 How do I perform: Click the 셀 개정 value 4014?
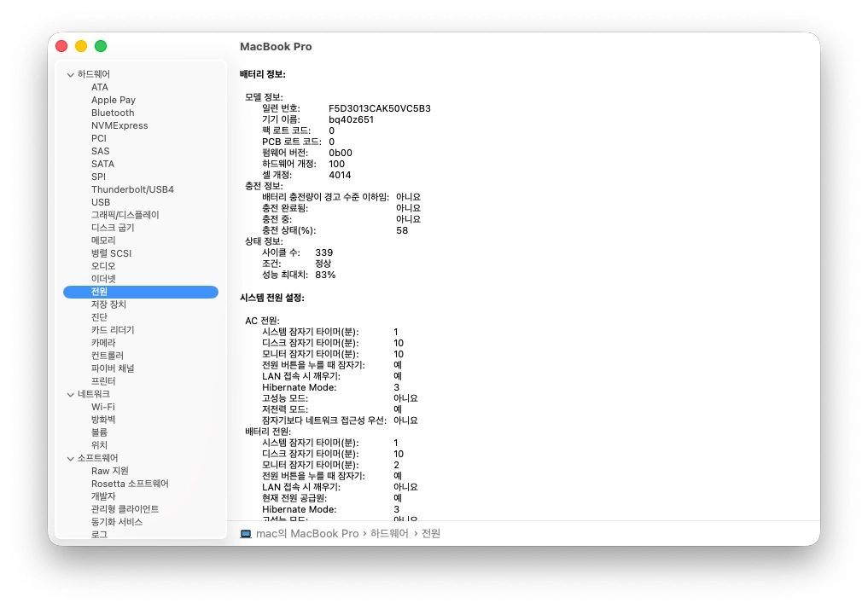click(x=340, y=175)
